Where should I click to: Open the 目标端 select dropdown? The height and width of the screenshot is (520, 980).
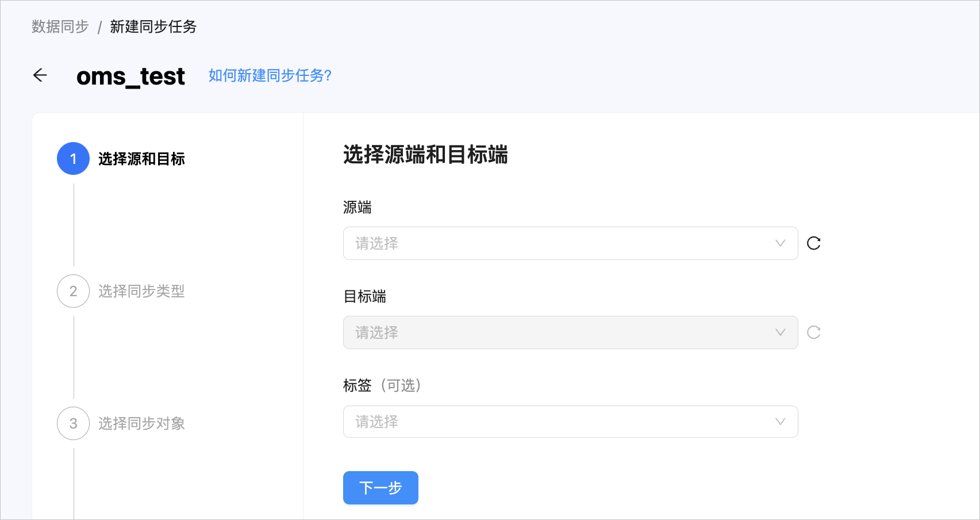570,332
